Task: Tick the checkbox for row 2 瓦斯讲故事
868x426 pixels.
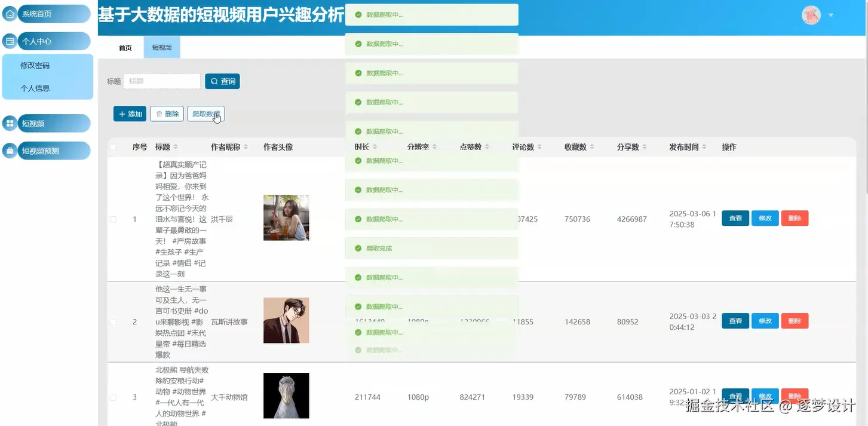Action: point(114,322)
